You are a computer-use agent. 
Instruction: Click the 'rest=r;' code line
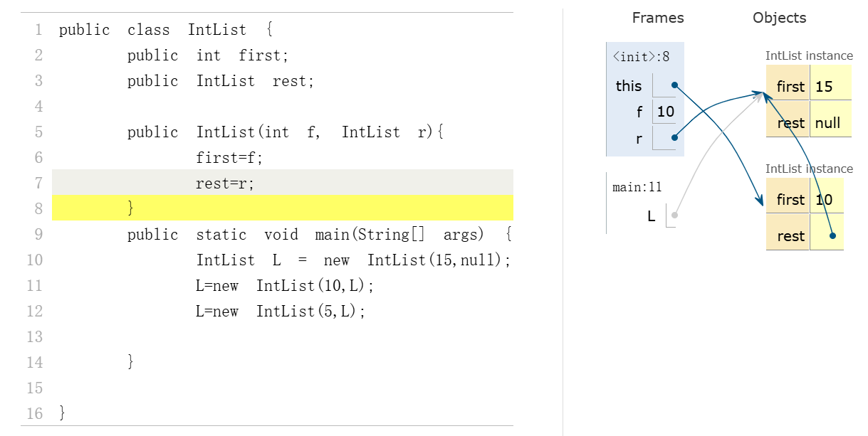click(225, 183)
